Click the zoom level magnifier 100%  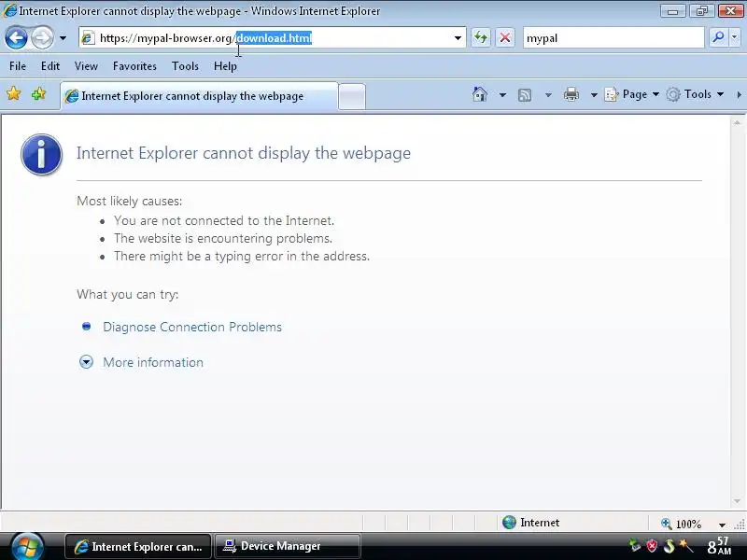682,524
